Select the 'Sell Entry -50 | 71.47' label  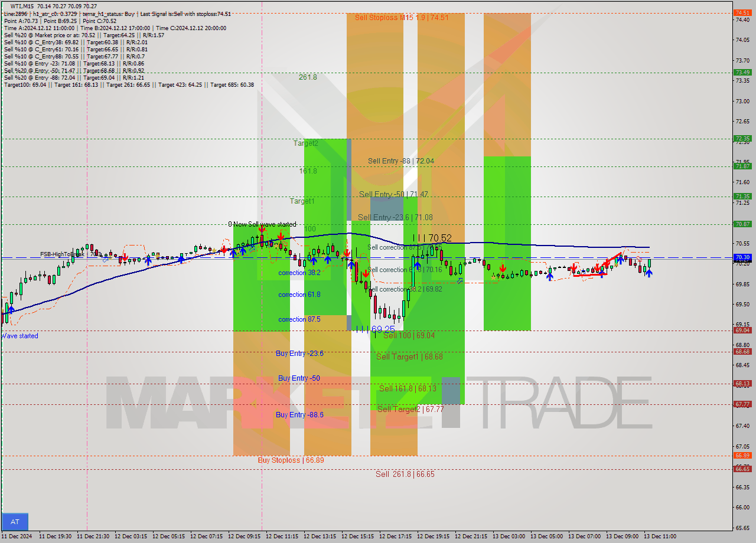(x=393, y=194)
